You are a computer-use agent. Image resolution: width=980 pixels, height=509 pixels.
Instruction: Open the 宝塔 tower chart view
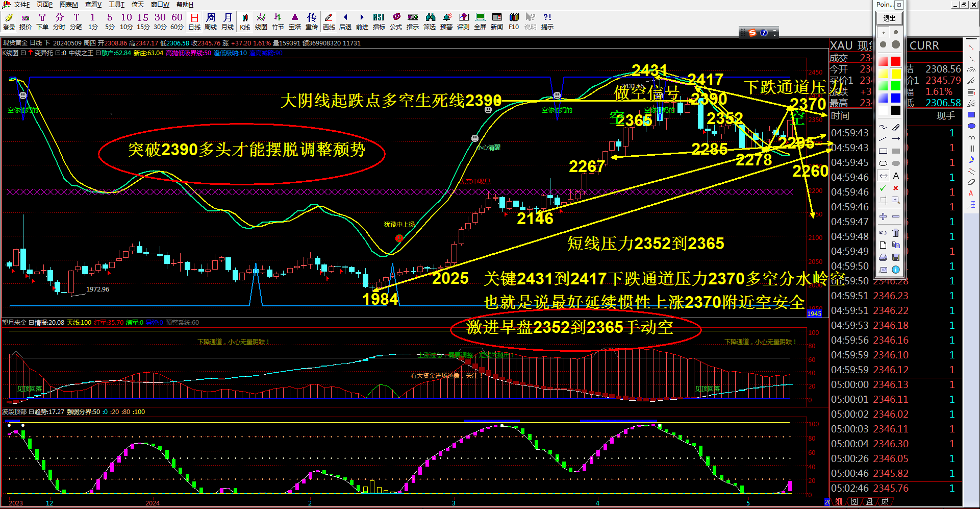coord(295,21)
